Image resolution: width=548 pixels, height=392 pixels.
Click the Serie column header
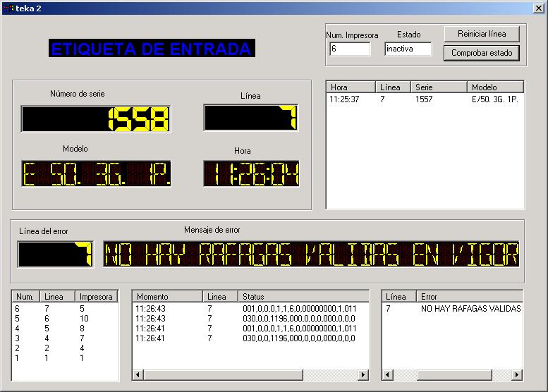[x=439, y=87]
